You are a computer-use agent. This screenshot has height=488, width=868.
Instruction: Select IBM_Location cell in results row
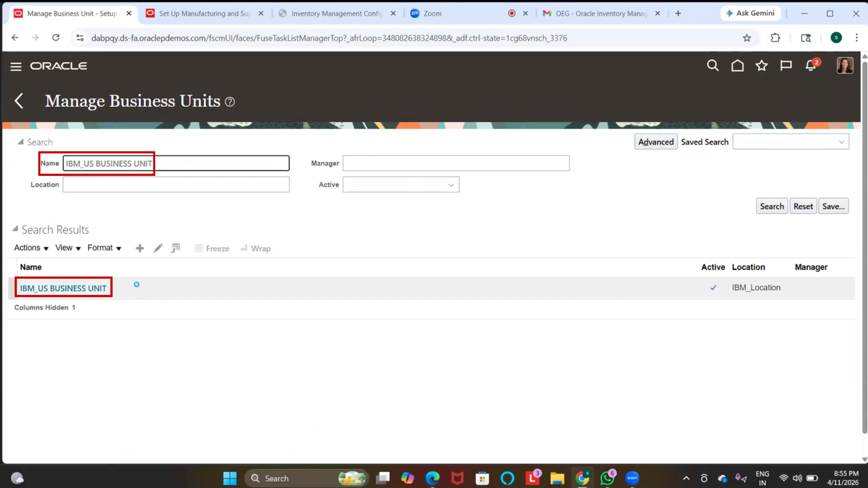[756, 288]
